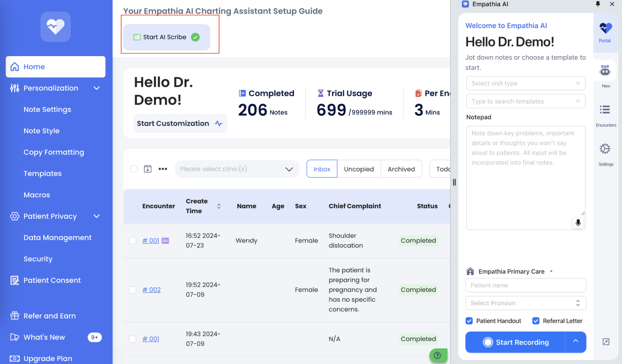This screenshot has width=622, height=364.
Task: Open What's New with 9+ badge
Action: click(56, 337)
